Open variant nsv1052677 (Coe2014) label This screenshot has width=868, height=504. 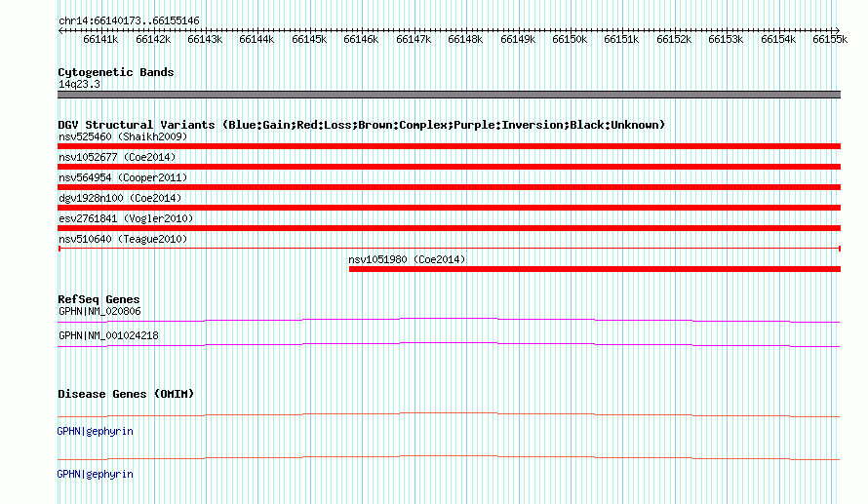[x=117, y=157]
